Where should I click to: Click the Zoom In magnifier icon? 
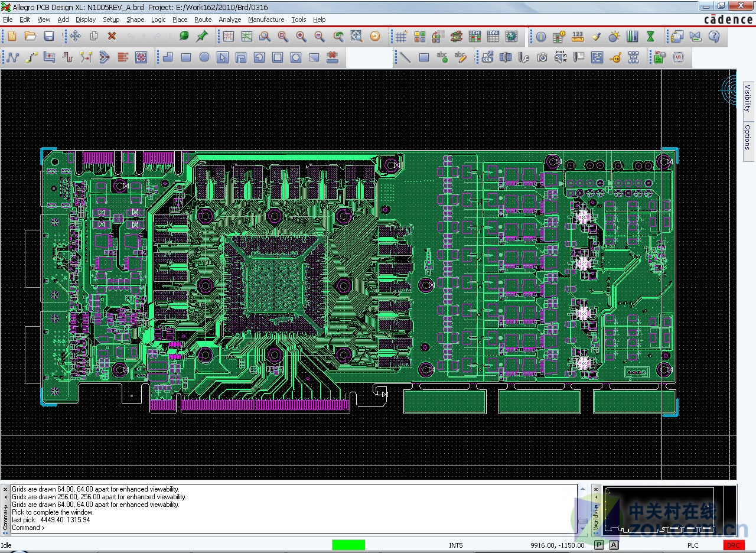pyautogui.click(x=301, y=37)
